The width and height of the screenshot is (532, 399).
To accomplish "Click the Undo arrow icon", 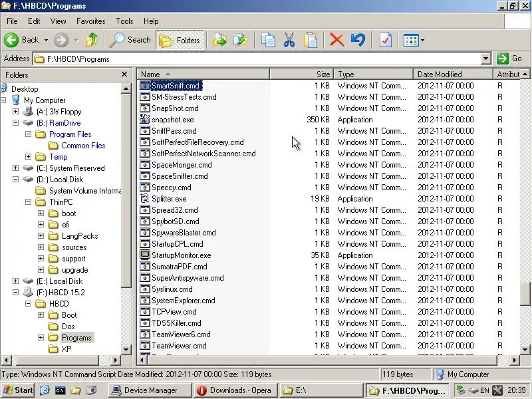I will [x=358, y=40].
